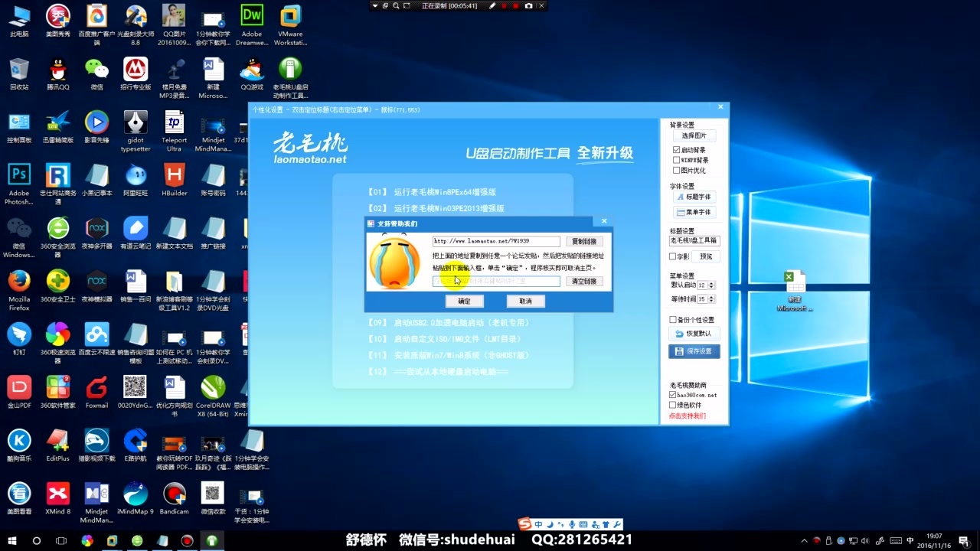Edit the 标题设置 title text box
The image size is (980, 551).
pos(694,240)
